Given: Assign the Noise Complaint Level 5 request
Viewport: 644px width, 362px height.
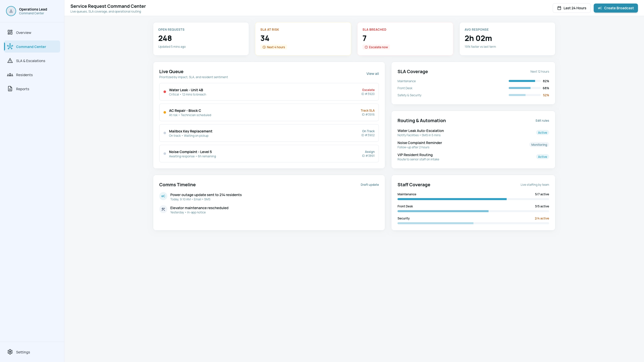Looking at the screenshot, I should coord(370,152).
